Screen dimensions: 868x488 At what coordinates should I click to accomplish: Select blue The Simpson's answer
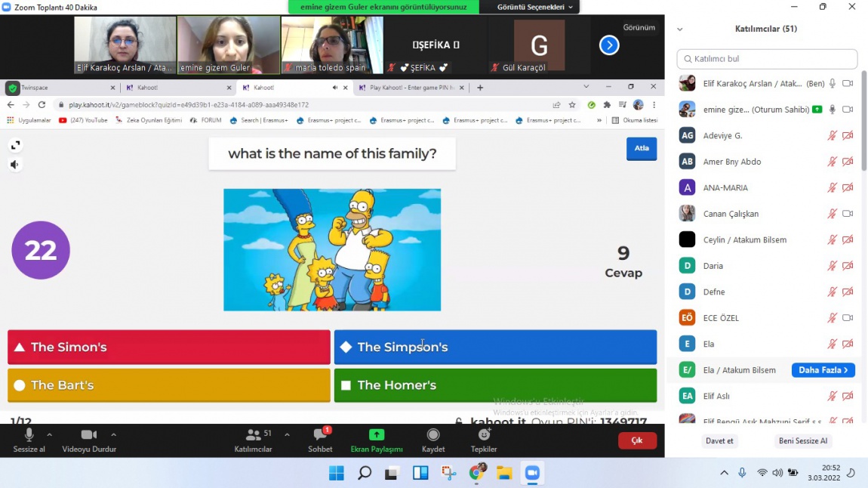click(x=495, y=347)
